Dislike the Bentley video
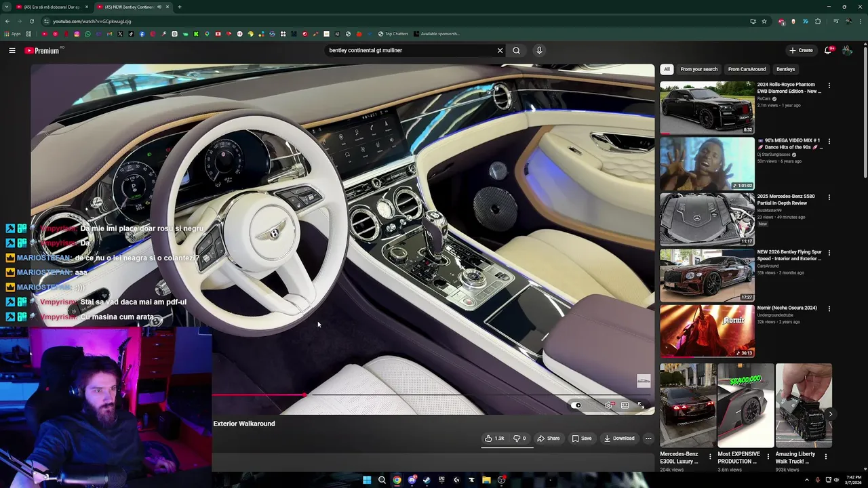The image size is (868, 488). pyautogui.click(x=519, y=439)
